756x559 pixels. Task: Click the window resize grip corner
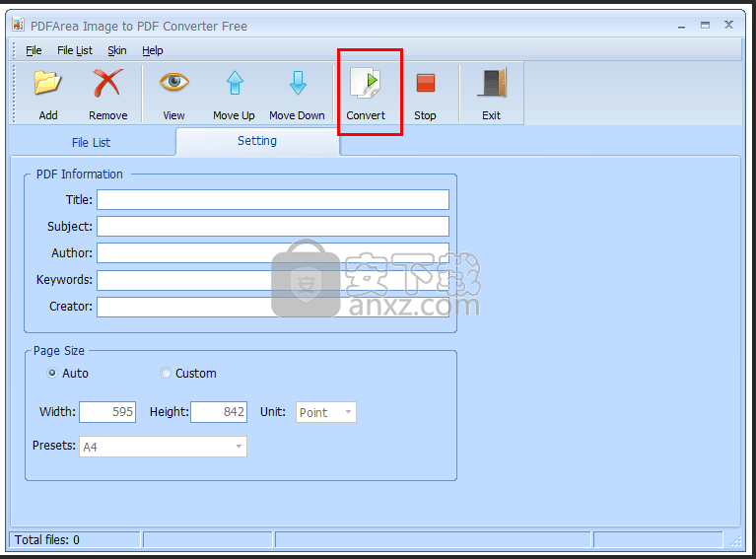735,541
